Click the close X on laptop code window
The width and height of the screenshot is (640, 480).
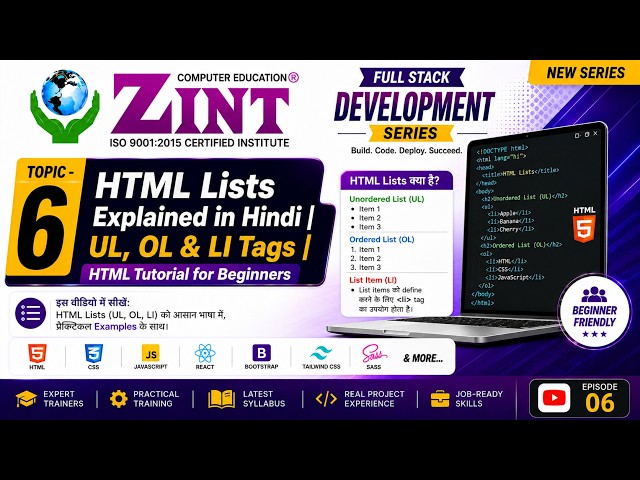(x=596, y=133)
